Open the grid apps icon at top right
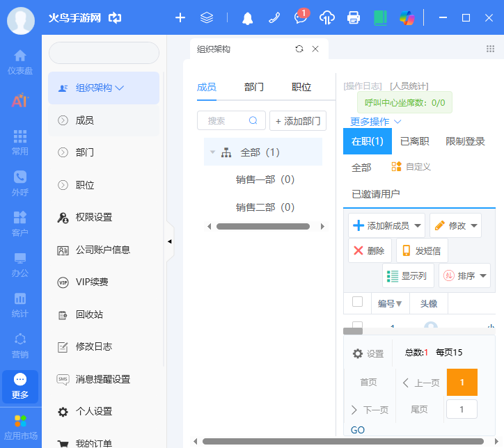Viewport: 504px width, 448px height. pyautogui.click(x=490, y=49)
